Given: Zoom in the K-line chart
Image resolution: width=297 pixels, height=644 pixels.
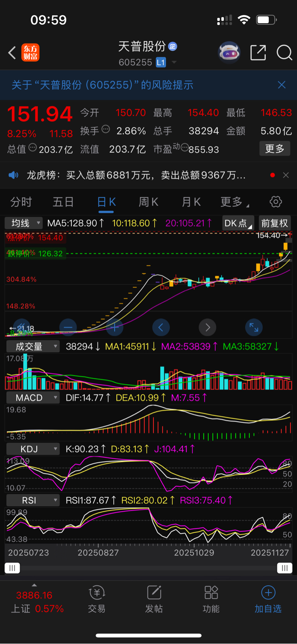Looking at the screenshot, I should pyautogui.click(x=114, y=328).
